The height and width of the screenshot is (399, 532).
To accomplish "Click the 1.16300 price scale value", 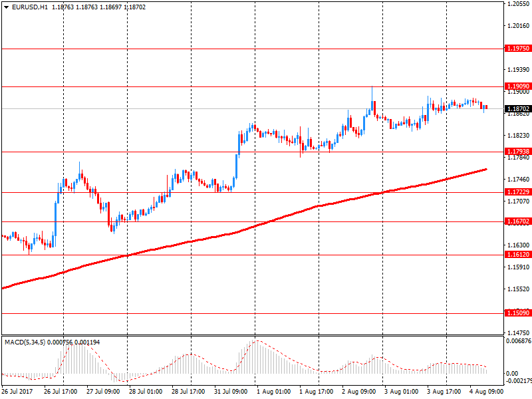I will (519, 245).
